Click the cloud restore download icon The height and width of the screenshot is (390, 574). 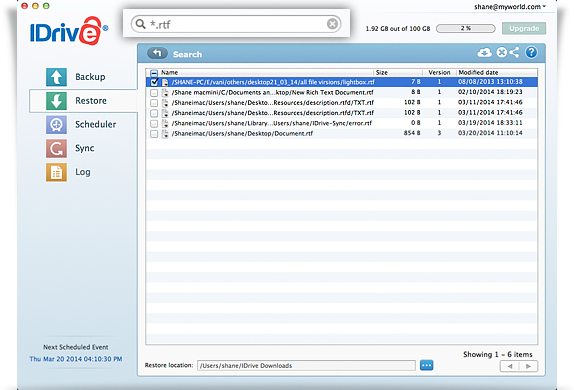[484, 53]
